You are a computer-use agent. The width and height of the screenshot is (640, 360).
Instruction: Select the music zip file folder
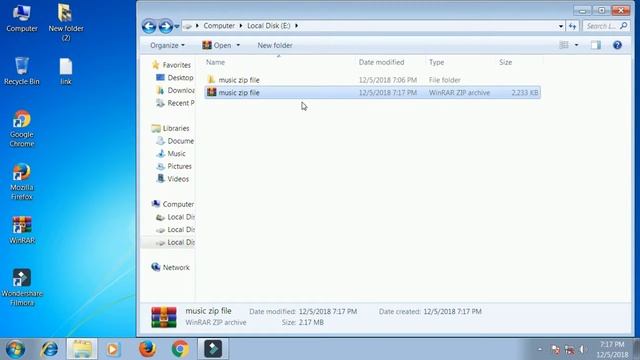239,80
